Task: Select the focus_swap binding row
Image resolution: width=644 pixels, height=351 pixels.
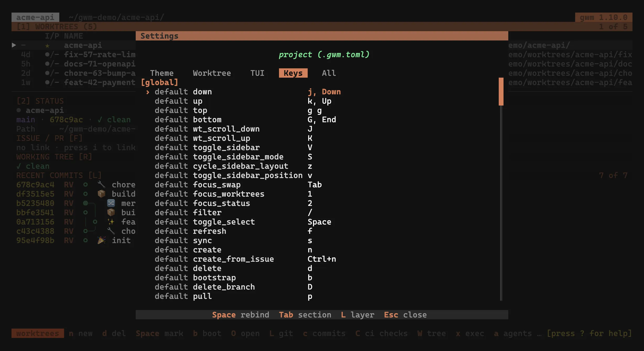Action: [317, 185]
